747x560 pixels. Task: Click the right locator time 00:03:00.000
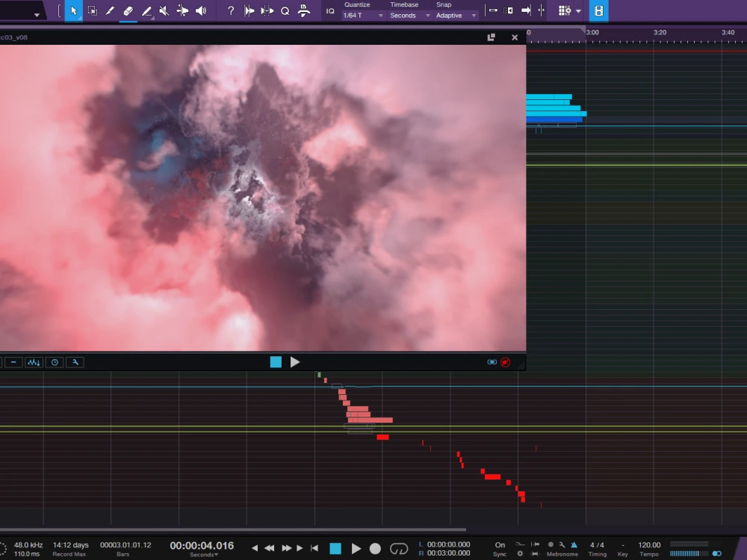point(448,553)
